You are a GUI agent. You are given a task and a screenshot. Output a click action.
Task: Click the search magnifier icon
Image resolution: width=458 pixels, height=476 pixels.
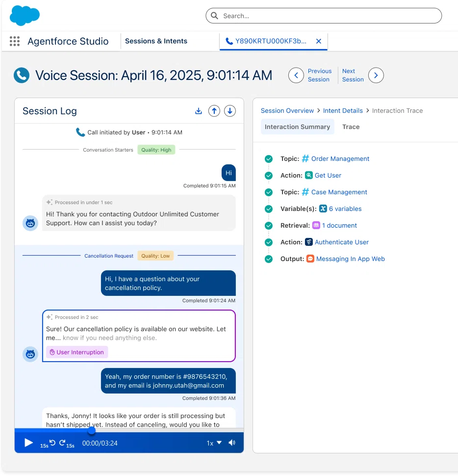(214, 16)
